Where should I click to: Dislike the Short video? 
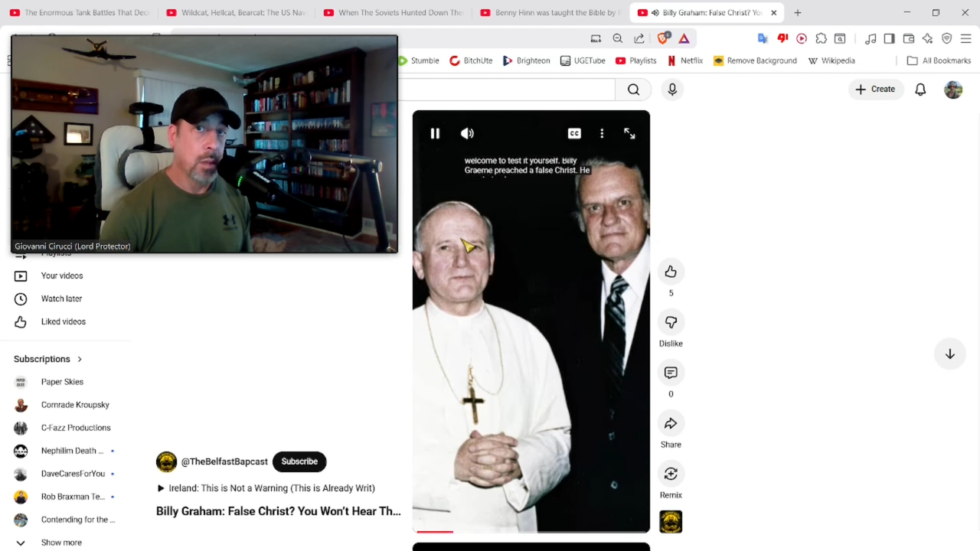tap(671, 322)
